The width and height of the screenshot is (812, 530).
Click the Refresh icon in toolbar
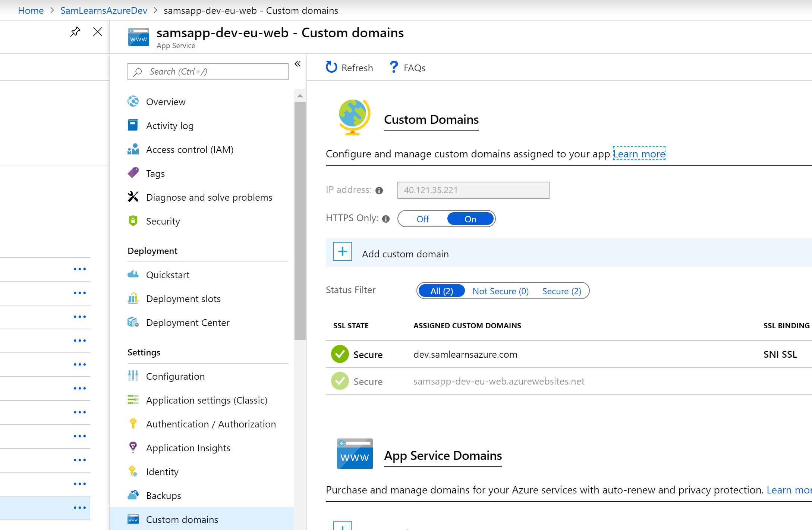[x=331, y=67]
